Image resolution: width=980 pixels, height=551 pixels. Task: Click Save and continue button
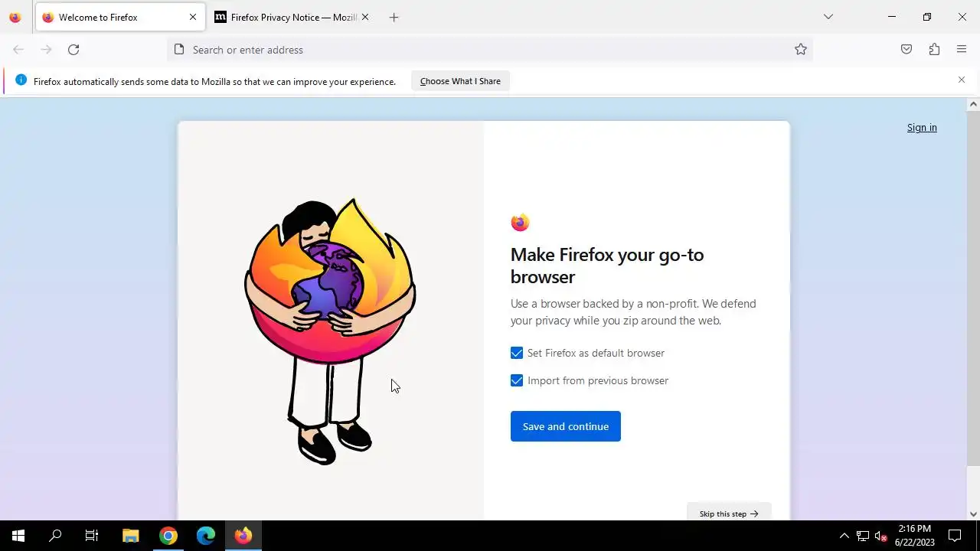[566, 426]
